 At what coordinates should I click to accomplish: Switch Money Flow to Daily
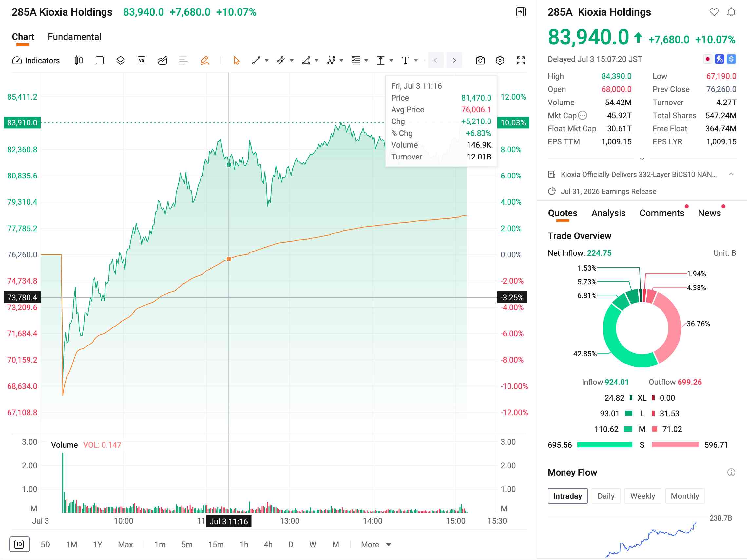606,496
